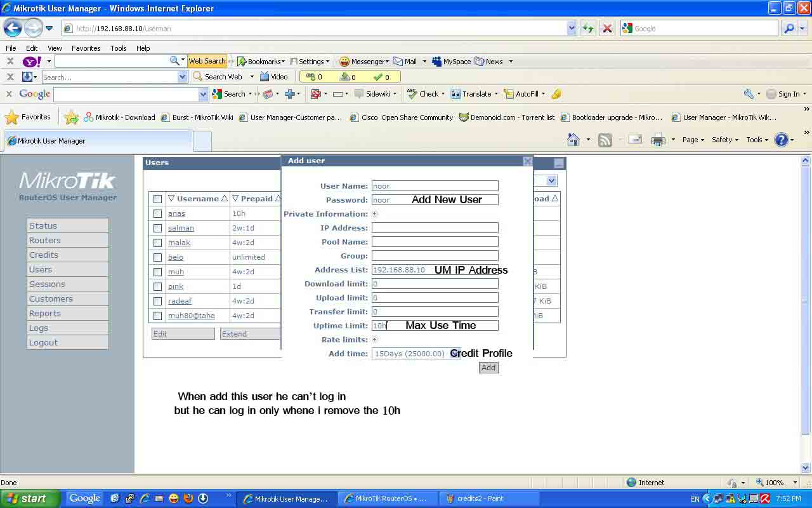
Task: Open the Routers sidebar link
Action: (x=68, y=240)
